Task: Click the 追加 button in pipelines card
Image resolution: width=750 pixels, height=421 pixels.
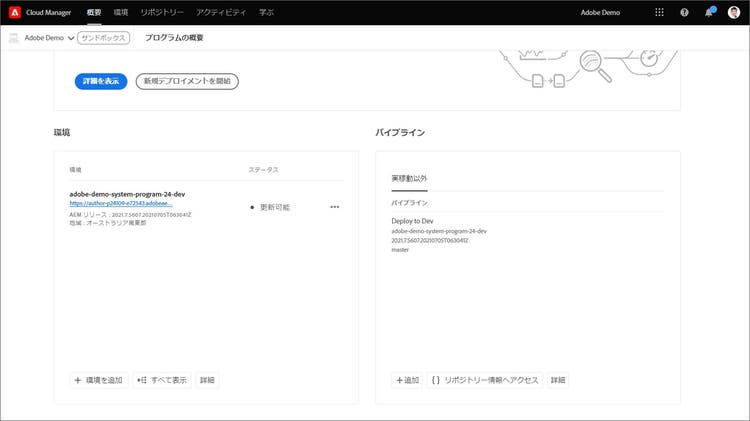Action: (x=407, y=380)
